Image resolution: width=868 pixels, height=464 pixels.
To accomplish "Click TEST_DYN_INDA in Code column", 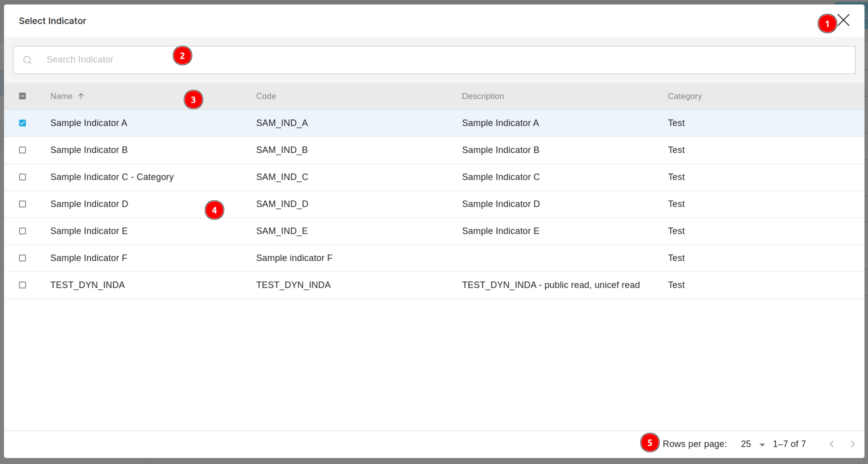I will point(293,285).
